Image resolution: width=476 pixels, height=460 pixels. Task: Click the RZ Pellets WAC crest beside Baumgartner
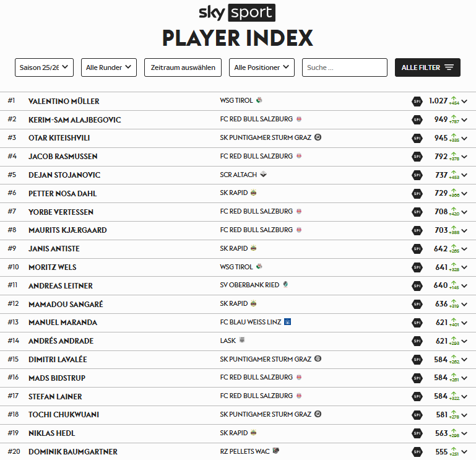(276, 451)
